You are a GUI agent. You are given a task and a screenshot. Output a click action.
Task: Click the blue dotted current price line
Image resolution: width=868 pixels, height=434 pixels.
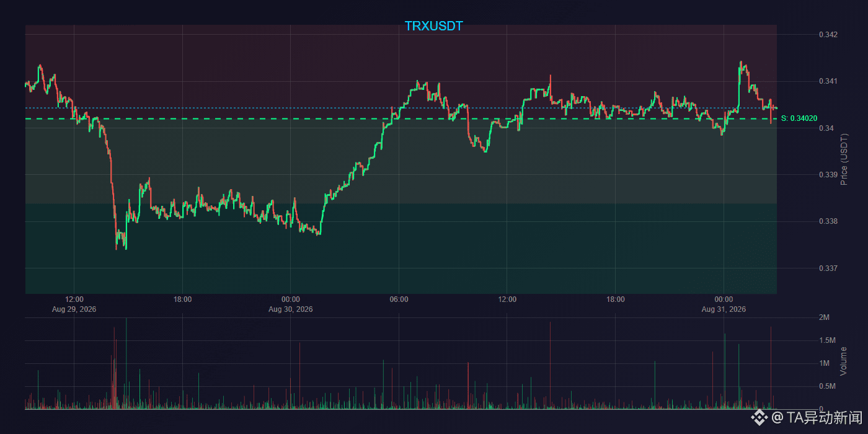401,108
